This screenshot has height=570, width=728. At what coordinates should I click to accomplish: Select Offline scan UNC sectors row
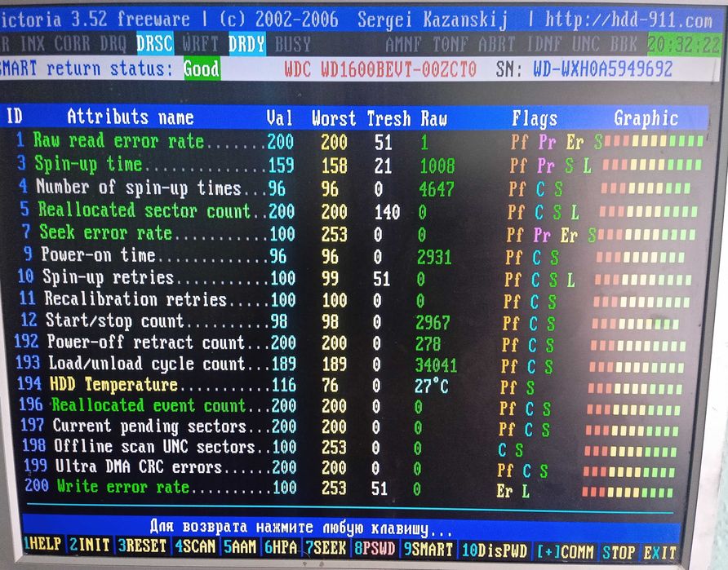click(349, 448)
